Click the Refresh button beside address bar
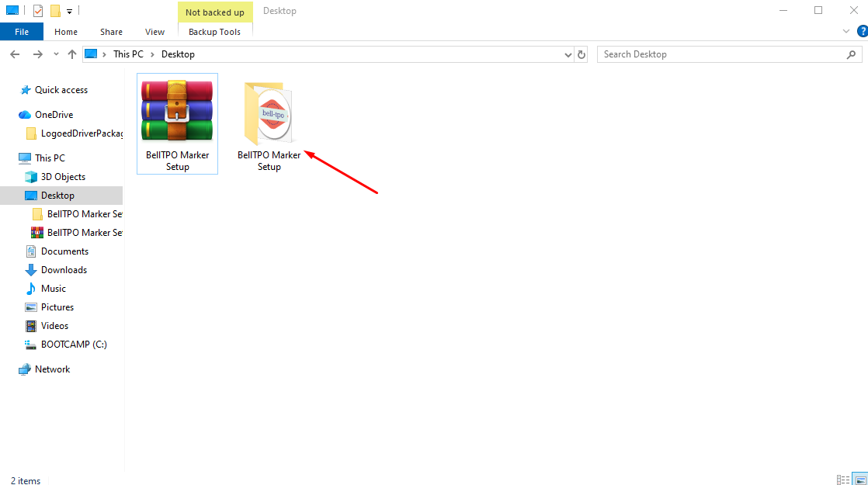The height and width of the screenshot is (485, 868). 582,54
